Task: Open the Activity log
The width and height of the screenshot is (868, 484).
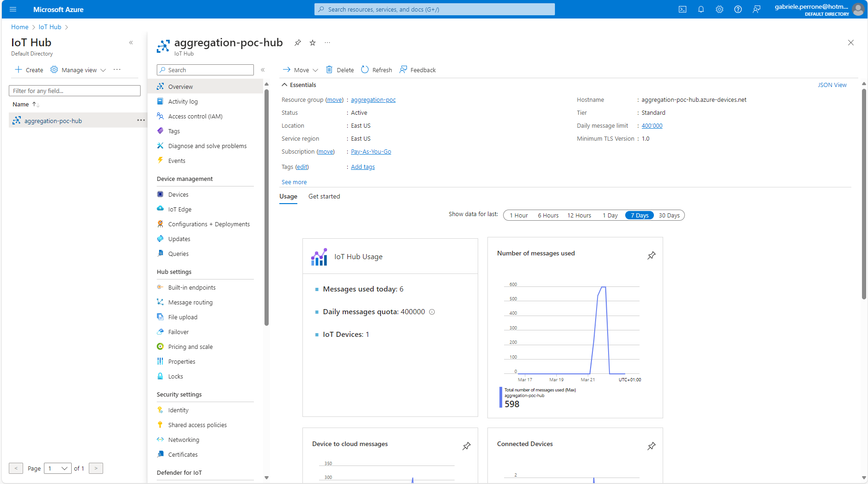Action: click(183, 101)
